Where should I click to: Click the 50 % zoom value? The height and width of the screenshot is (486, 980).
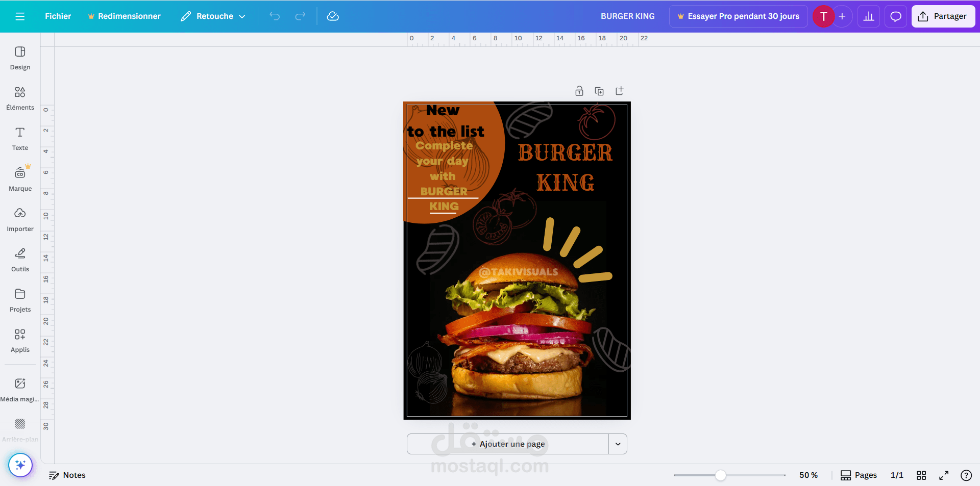point(808,475)
